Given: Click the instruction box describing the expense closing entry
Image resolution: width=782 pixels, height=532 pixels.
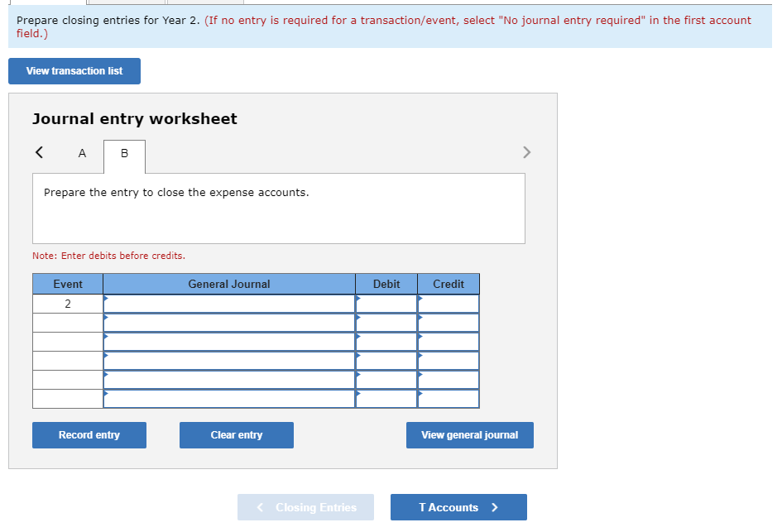Looking at the screenshot, I should click(x=278, y=207).
